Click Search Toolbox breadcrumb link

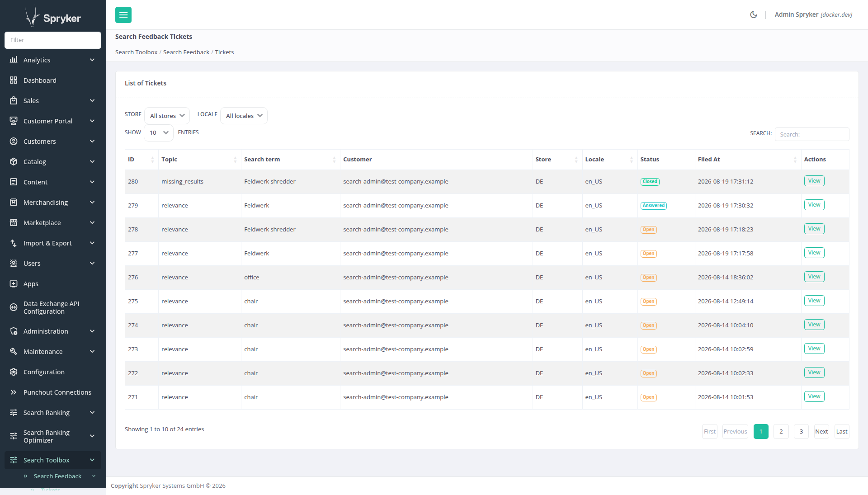[x=136, y=52]
